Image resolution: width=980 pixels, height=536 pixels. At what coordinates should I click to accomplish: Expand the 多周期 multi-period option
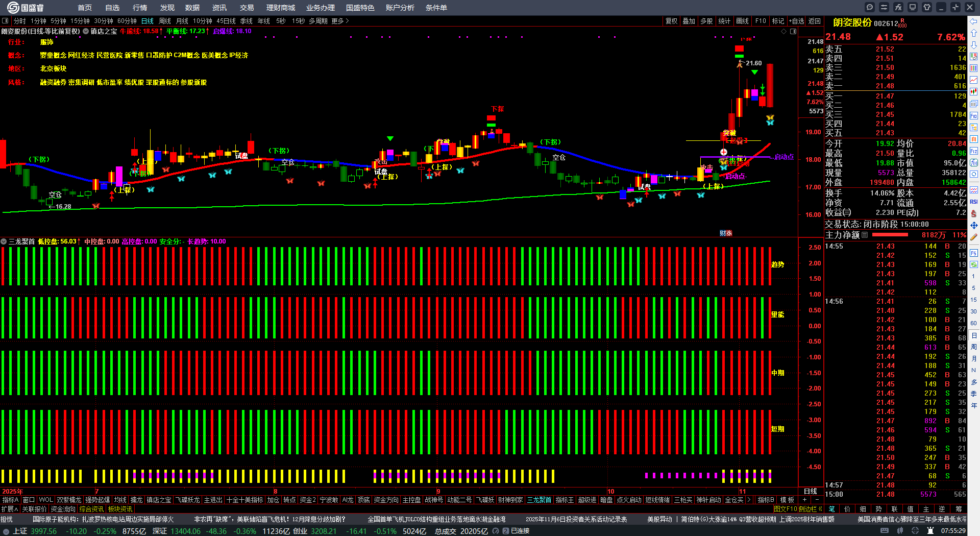coord(318,21)
